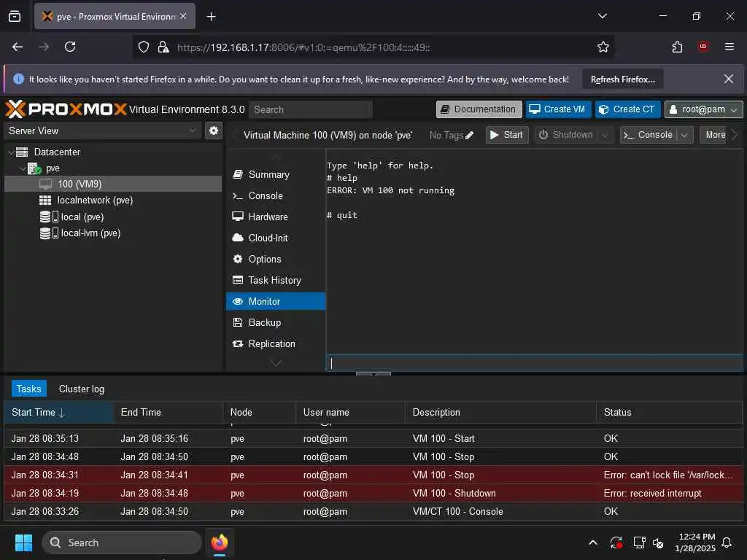Click the Refresh Firefox… button
This screenshot has height=560, width=747.
click(x=623, y=79)
